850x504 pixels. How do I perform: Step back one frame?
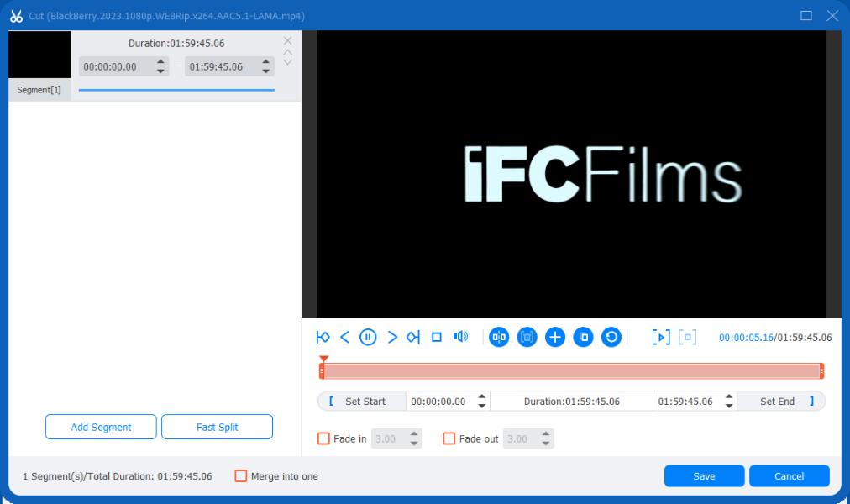click(344, 337)
